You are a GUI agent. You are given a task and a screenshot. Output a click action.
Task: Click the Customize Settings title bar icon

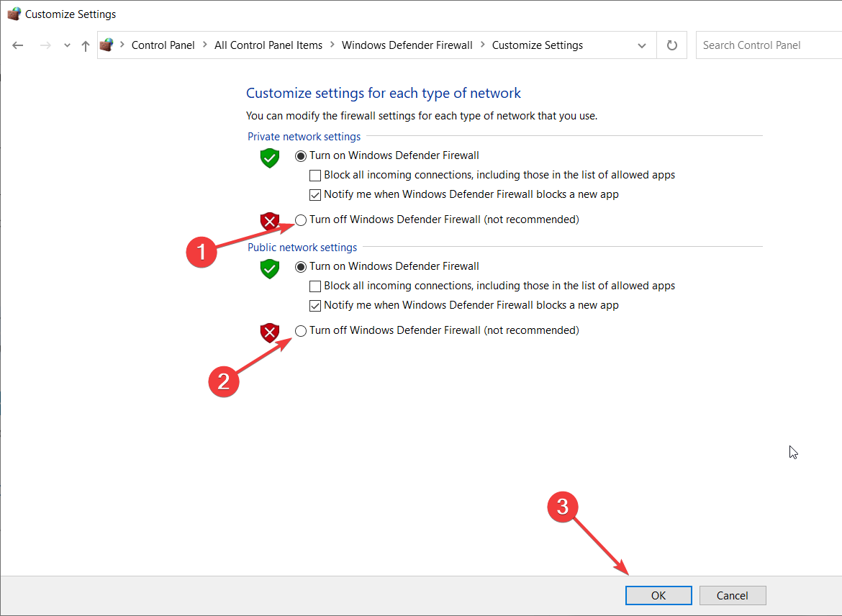pos(14,14)
